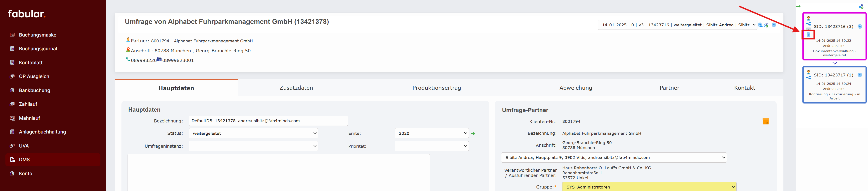Click the Bezeichnung input field
Screen dimensions: 868x191
(x=268, y=121)
